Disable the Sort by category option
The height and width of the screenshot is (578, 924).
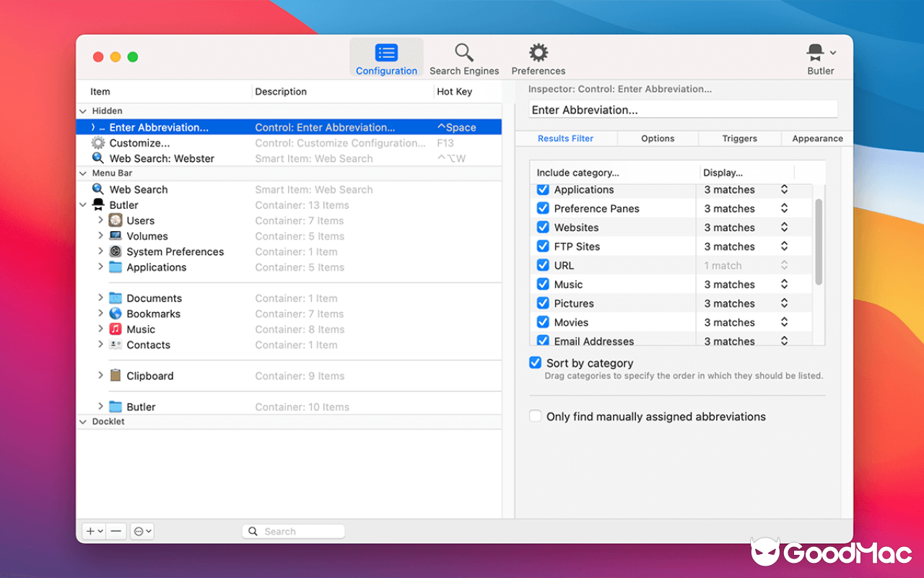[535, 363]
